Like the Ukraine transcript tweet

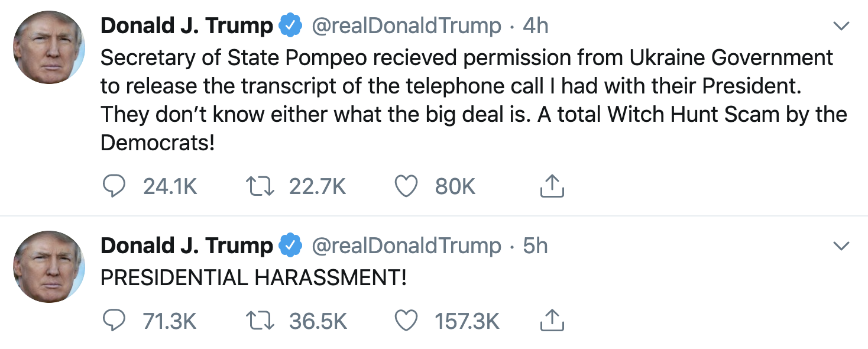pyautogui.click(x=406, y=186)
